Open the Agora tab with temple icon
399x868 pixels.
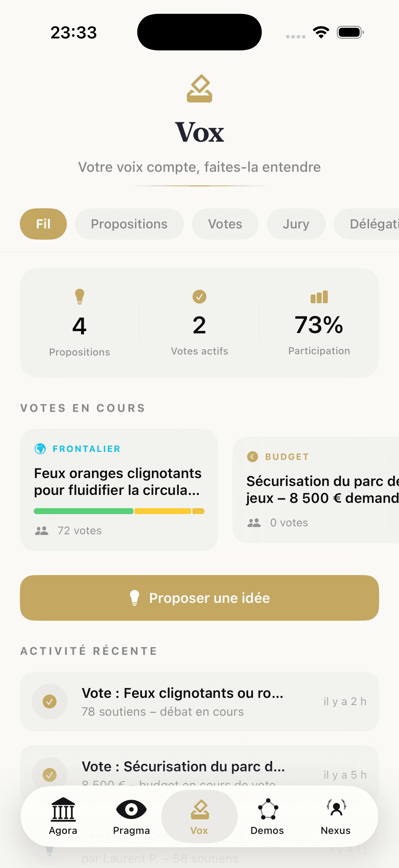[63, 816]
